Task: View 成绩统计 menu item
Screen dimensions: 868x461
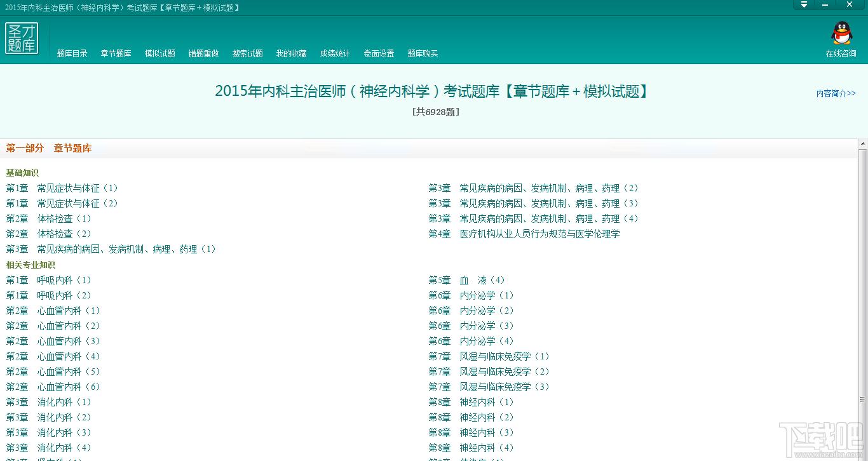Action: coord(336,53)
